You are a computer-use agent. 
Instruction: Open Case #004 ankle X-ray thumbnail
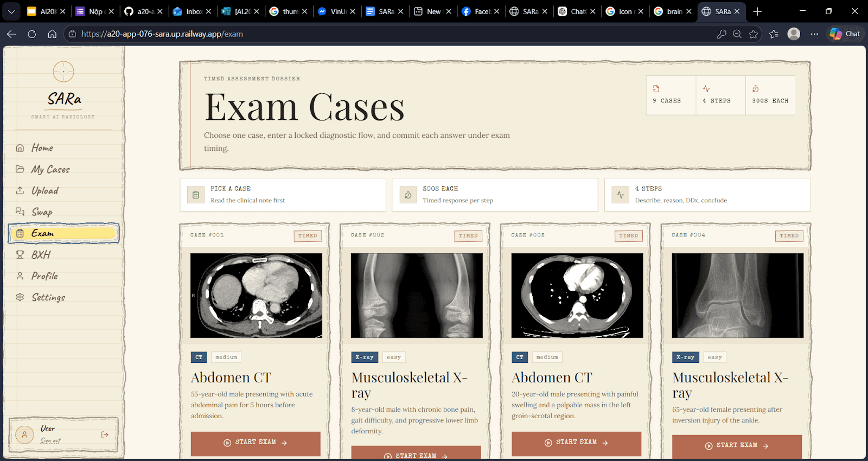click(x=738, y=296)
